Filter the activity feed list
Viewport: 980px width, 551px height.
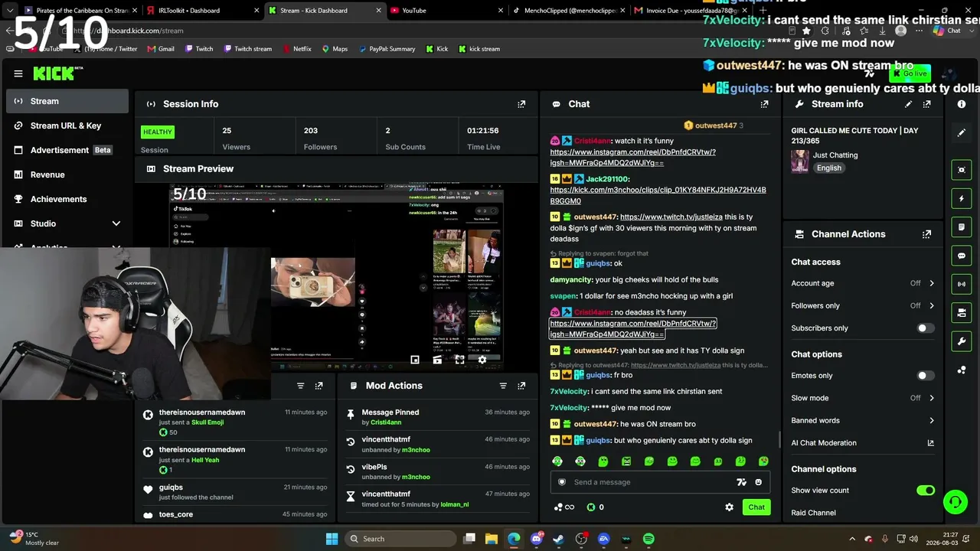coord(300,386)
